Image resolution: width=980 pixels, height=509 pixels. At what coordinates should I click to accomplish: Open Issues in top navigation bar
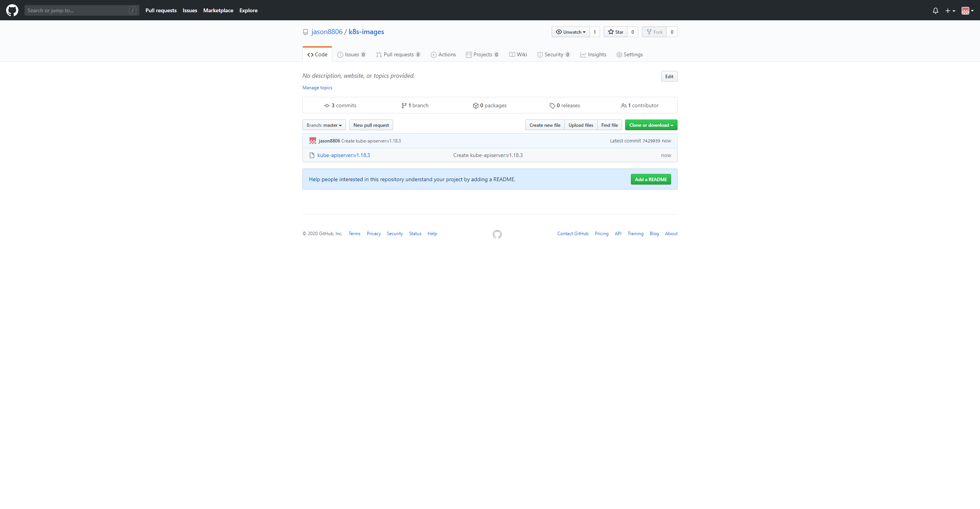190,10
